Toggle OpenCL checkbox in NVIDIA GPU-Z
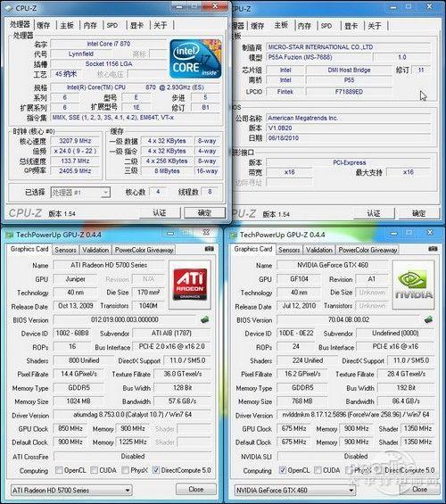Screen dimensions: 446x504 point(283,470)
